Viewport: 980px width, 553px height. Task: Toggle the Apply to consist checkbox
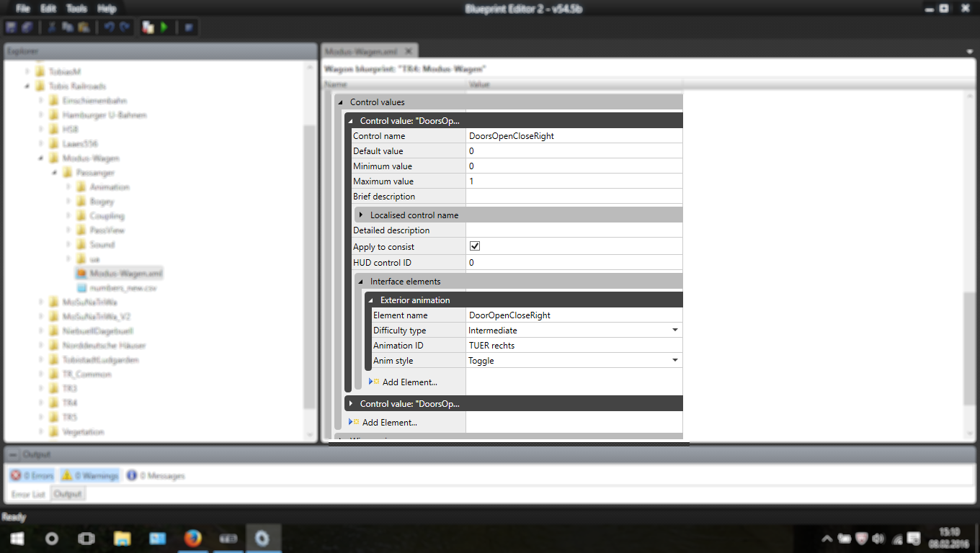pos(475,246)
